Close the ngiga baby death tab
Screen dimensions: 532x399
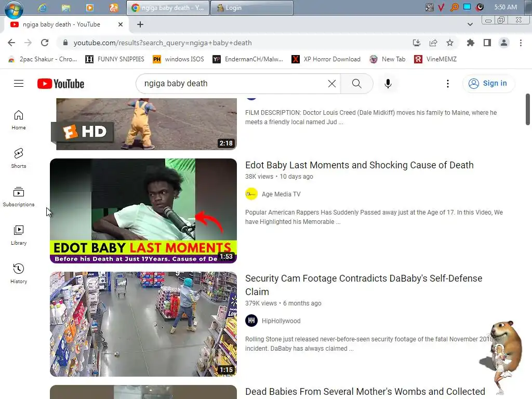[121, 24]
